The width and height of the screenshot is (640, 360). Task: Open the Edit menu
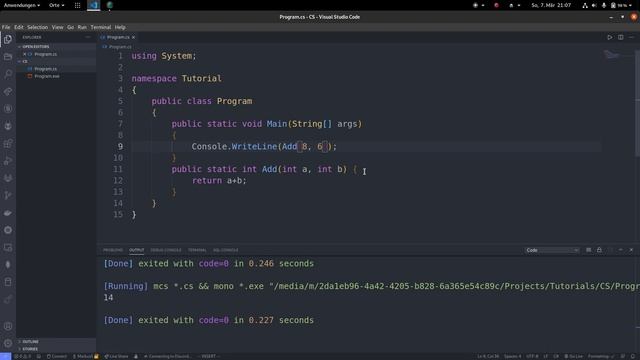click(19, 27)
